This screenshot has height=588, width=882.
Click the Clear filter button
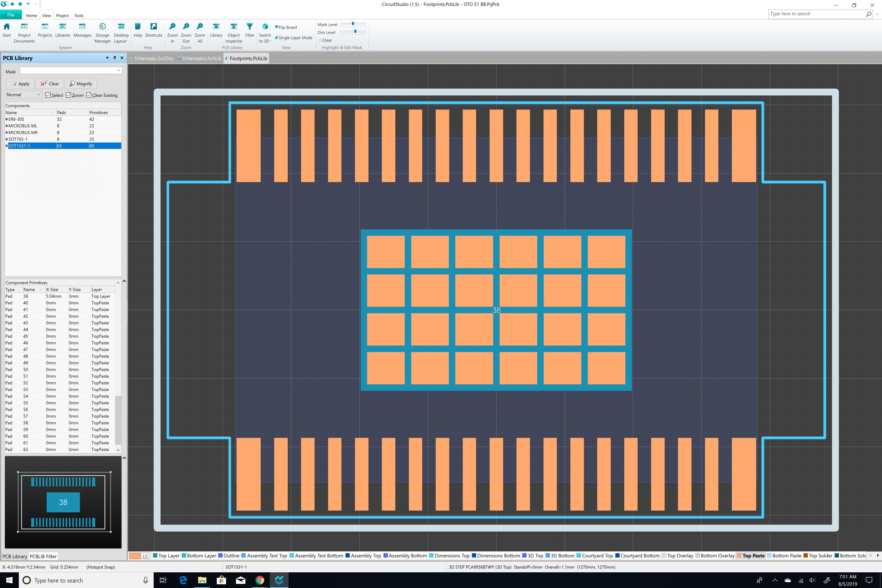(49, 84)
